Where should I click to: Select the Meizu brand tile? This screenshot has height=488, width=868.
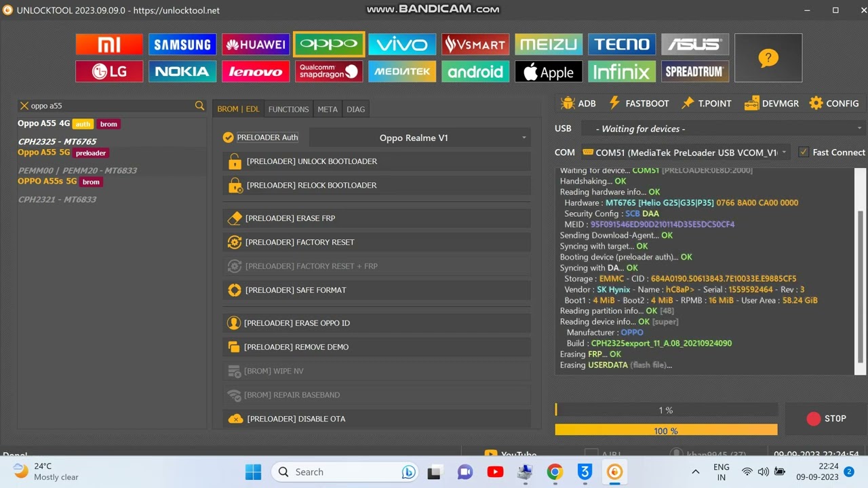(549, 45)
